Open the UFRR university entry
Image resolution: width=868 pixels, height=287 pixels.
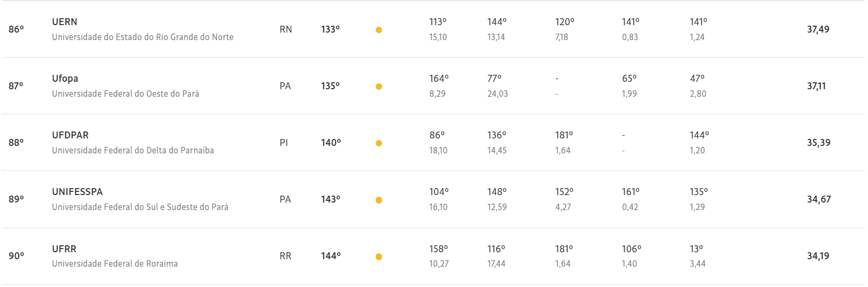(x=64, y=249)
